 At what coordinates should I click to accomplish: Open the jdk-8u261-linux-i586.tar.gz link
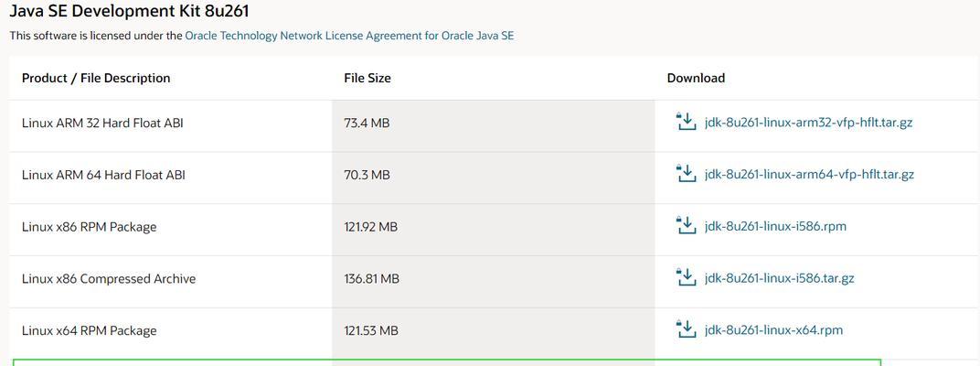point(779,278)
